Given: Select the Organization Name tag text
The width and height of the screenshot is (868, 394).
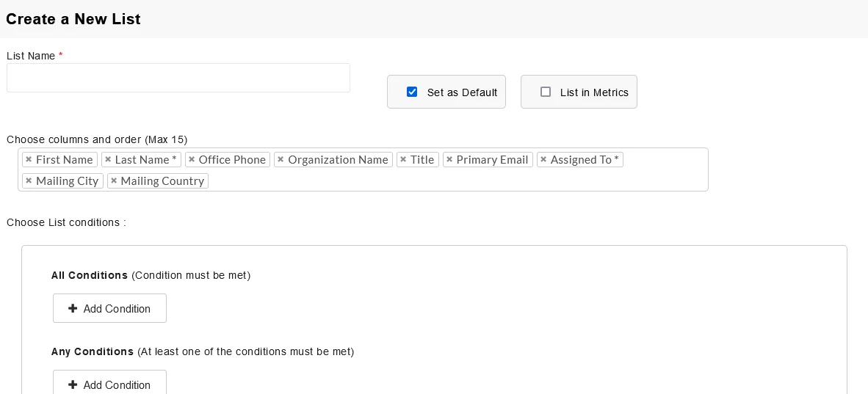Looking at the screenshot, I should [x=338, y=160].
